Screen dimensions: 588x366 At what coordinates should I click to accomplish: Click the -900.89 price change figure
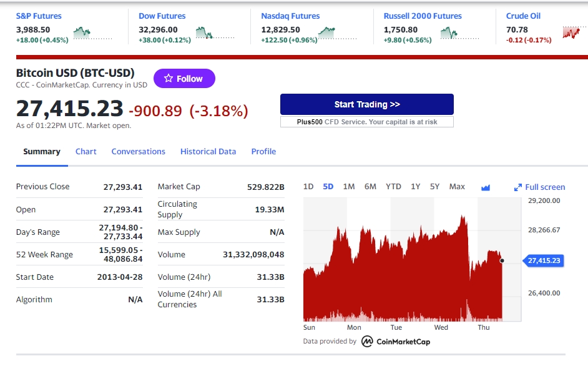point(155,111)
